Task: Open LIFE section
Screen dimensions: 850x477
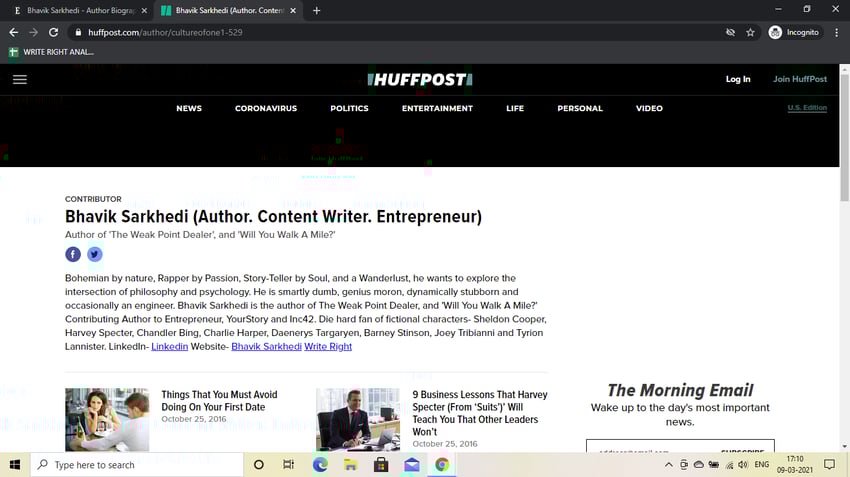Action: point(515,108)
